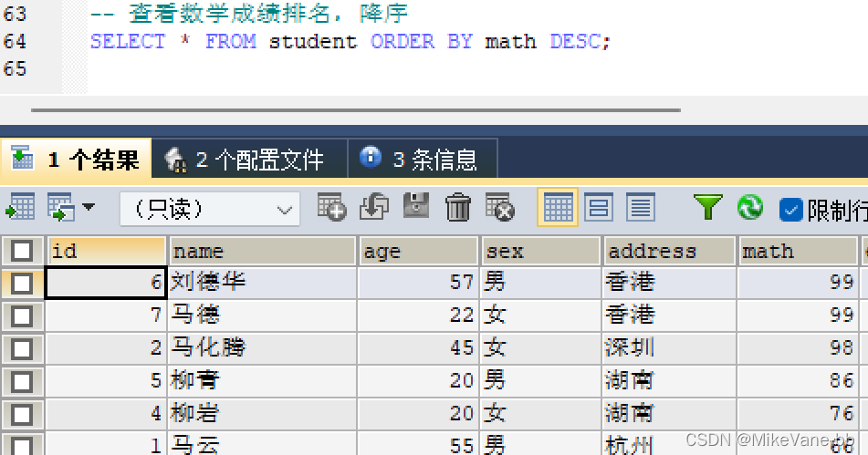
Task: Sort by the address column header
Action: pos(669,251)
